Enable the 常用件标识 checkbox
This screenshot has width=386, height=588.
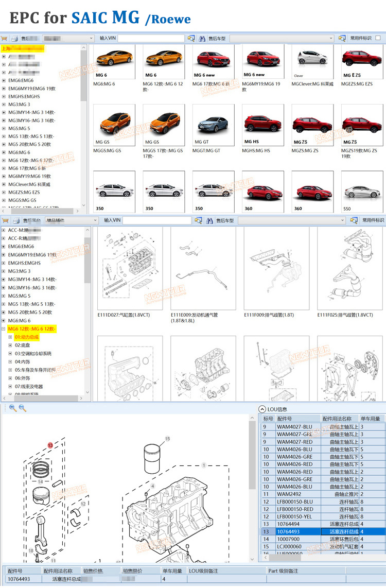(378, 38)
